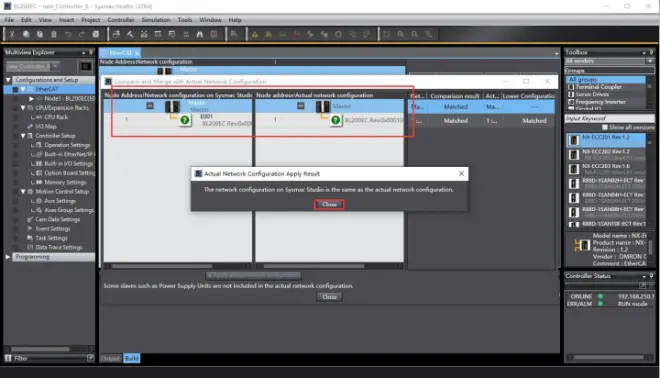The height and width of the screenshot is (378, 660).
Task: Click the horizontal scrollbar under actual network pane
Action: tap(329, 266)
